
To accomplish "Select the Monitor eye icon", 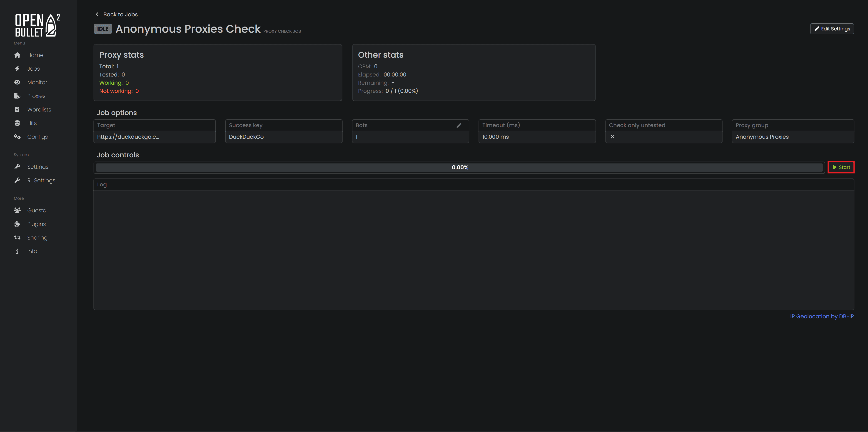I will point(17,82).
